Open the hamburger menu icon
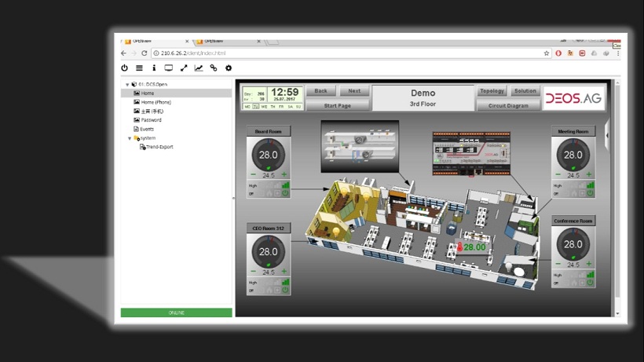 pos(139,68)
